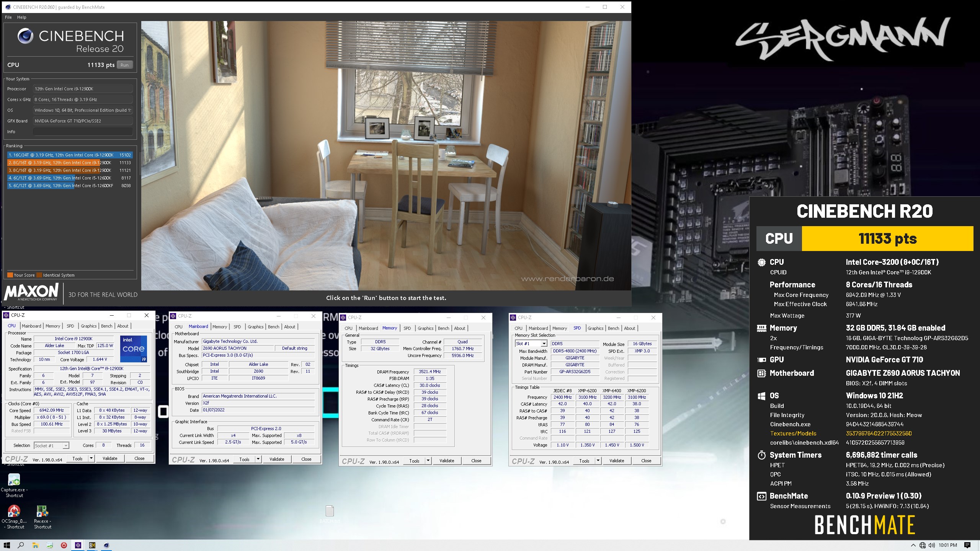Click the Cinebench rendered room image

click(x=386, y=155)
